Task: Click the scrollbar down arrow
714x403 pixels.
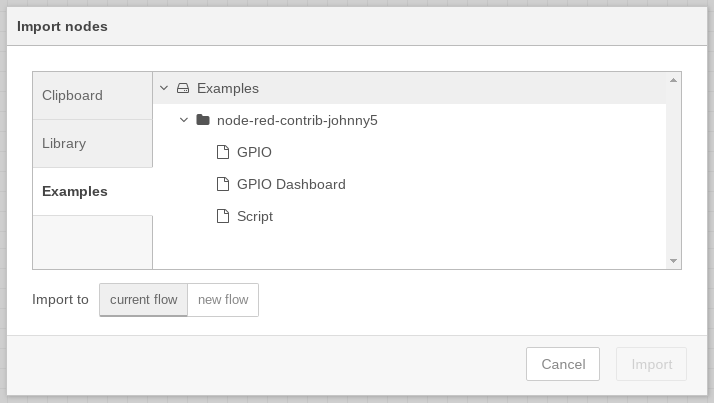Action: pyautogui.click(x=673, y=261)
